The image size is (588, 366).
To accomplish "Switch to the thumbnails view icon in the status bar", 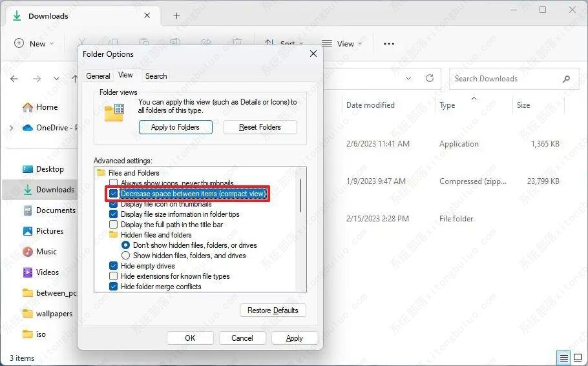I will pos(578,358).
